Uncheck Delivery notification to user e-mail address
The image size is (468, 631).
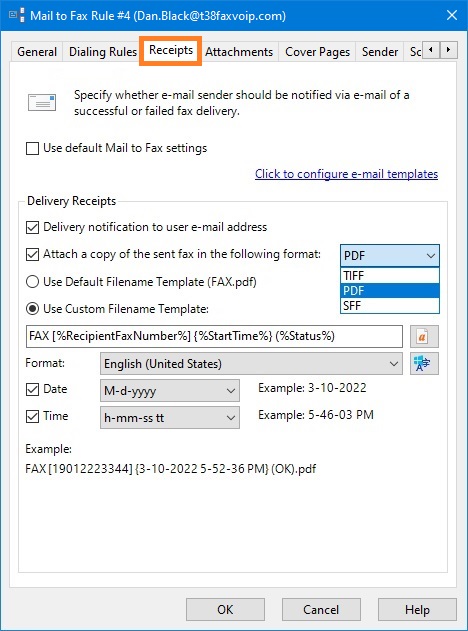(32, 227)
